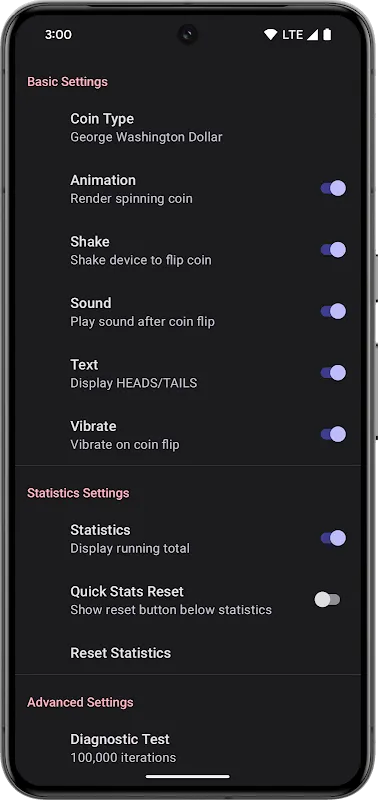Image resolution: width=378 pixels, height=800 pixels.
Task: Turn off Shake to flip switch
Action: [x=333, y=249]
